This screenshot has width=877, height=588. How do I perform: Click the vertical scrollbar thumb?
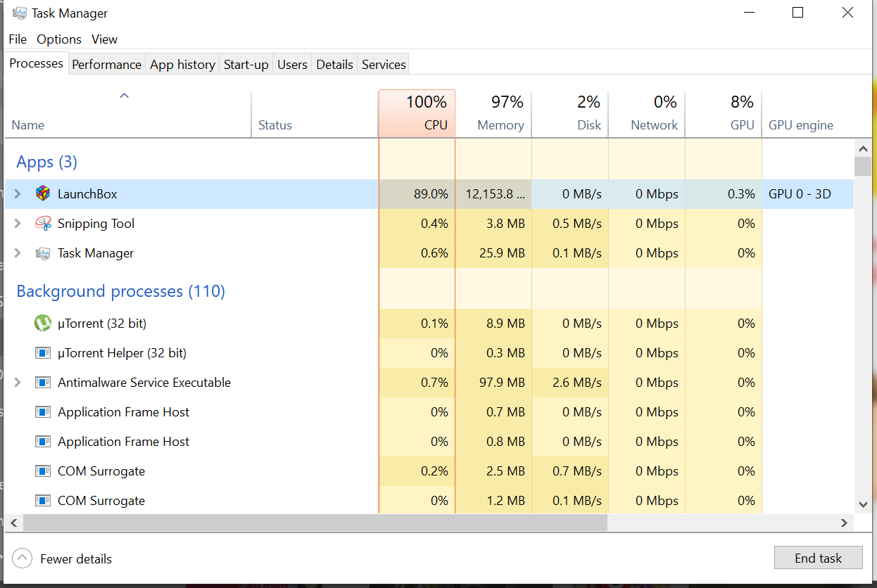[862, 166]
